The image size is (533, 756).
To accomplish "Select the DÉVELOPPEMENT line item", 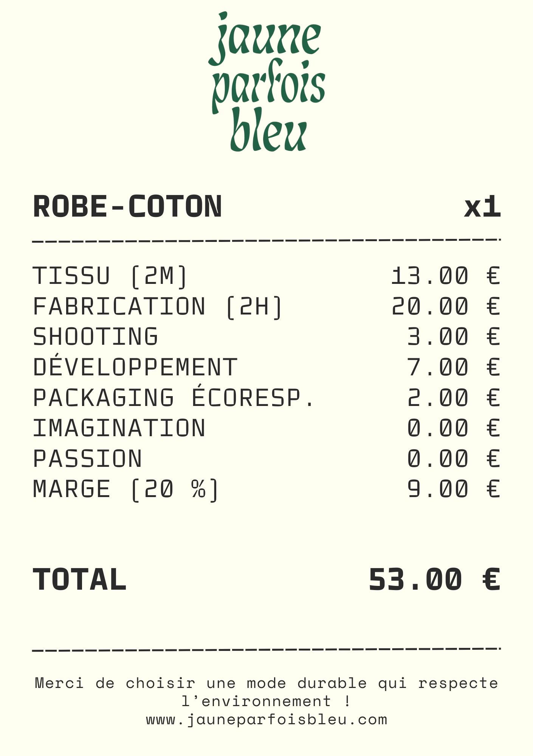I will pos(135,367).
